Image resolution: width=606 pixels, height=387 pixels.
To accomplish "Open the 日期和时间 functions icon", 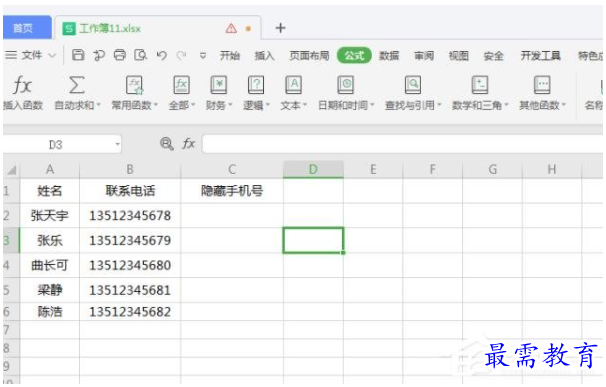I will (x=346, y=85).
